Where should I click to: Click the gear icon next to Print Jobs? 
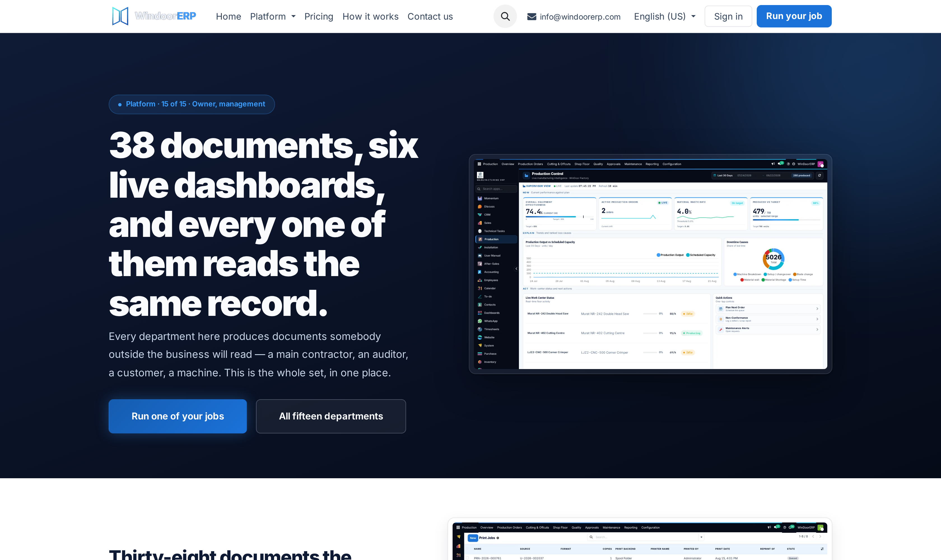[497, 538]
